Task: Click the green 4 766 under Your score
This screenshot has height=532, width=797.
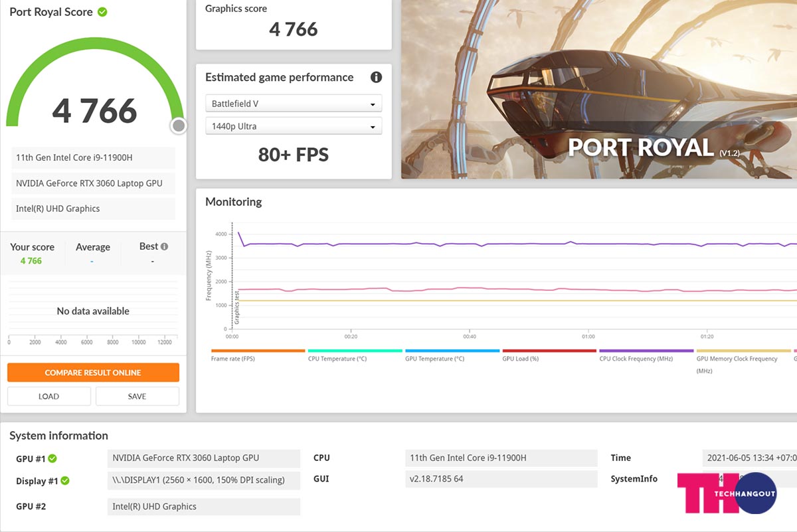Action: click(x=31, y=261)
